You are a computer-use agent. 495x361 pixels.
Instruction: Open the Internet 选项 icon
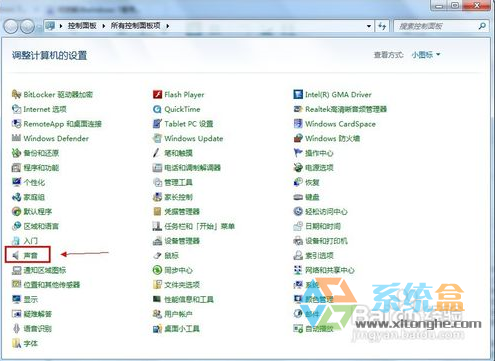tap(16, 109)
